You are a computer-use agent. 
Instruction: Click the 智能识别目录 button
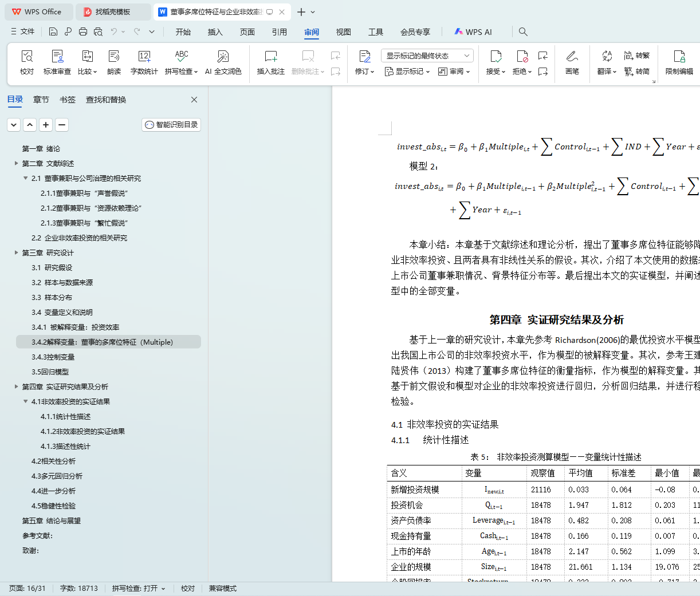pyautogui.click(x=171, y=125)
